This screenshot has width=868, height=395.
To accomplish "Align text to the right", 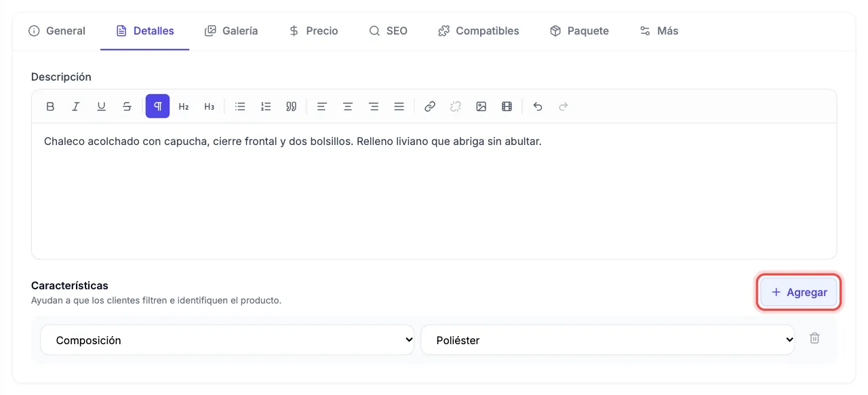I will (x=374, y=106).
